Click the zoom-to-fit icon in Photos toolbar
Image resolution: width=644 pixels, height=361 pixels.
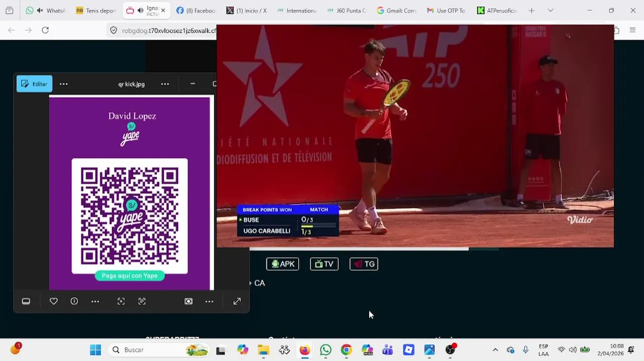point(121,301)
